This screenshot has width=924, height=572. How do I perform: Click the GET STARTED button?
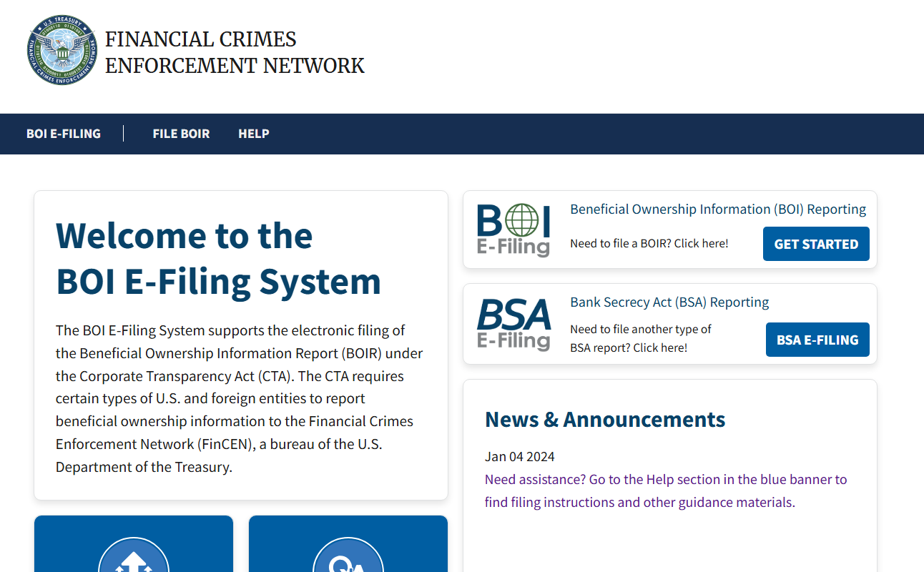[816, 244]
